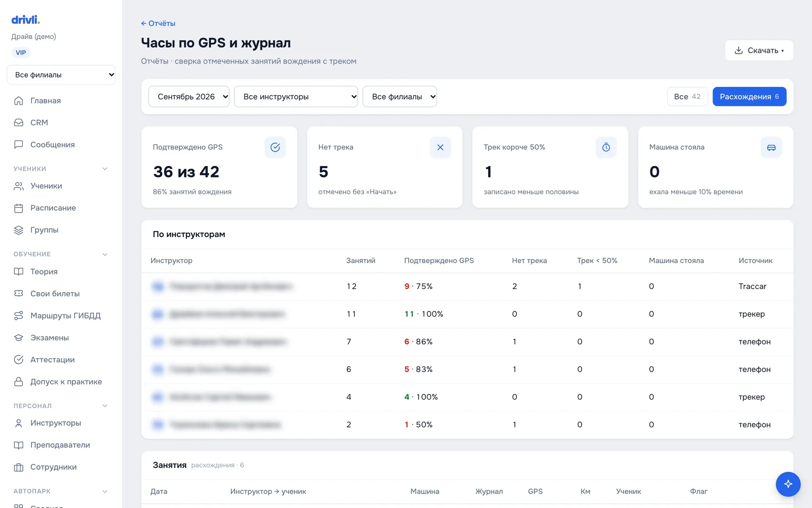Click the "11 · 100%" GPS cell
812x508 pixels.
click(424, 314)
